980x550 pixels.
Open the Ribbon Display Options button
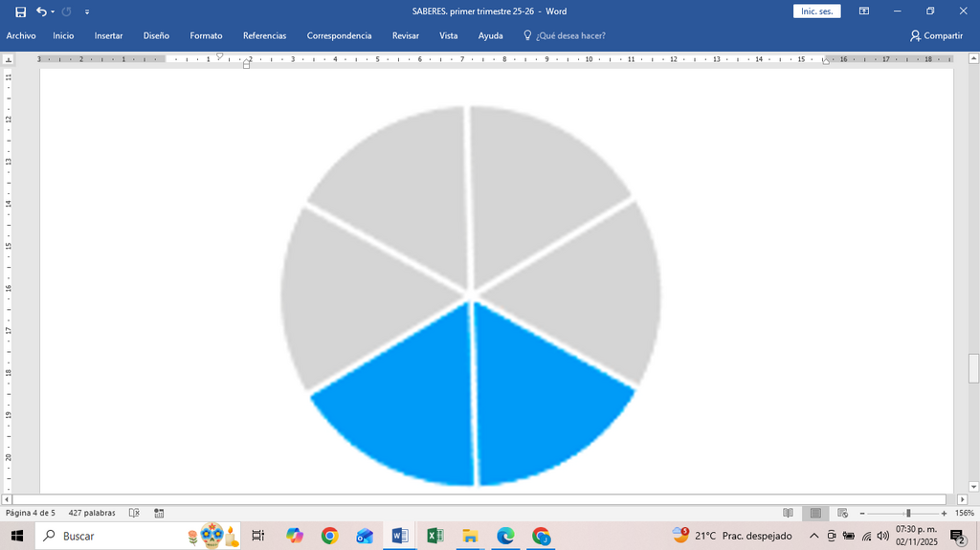tap(864, 11)
